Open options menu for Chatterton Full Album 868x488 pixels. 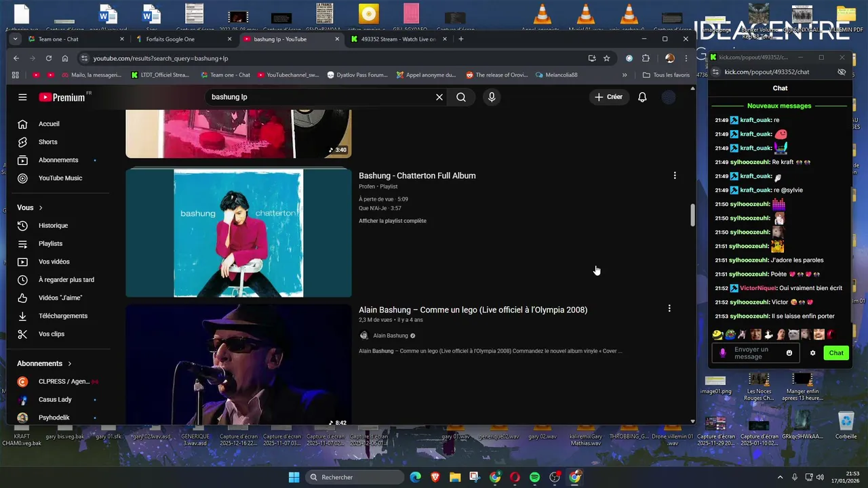(x=674, y=176)
